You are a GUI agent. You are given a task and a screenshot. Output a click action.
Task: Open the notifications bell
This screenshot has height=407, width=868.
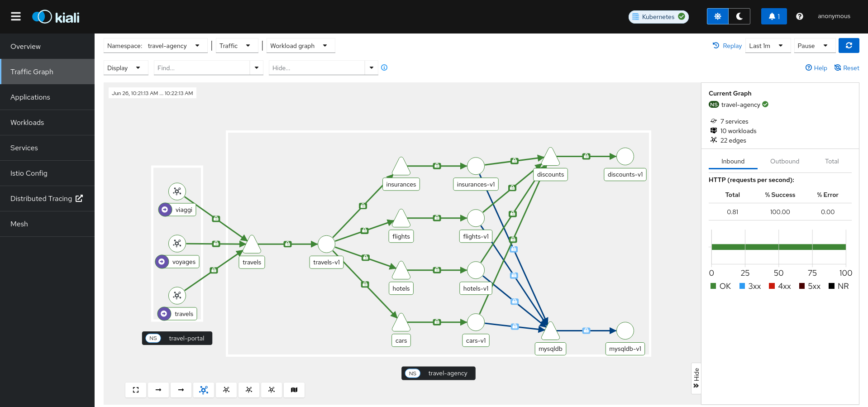click(x=773, y=16)
